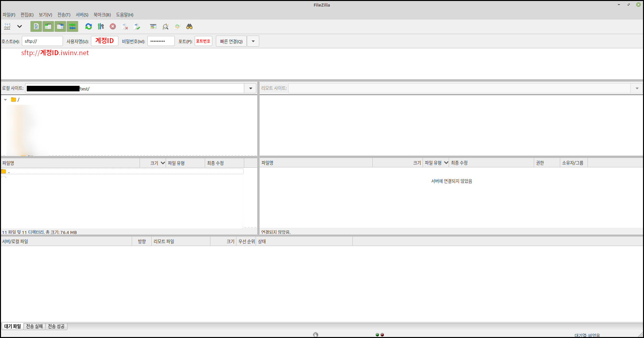
Task: Expand the 로컬 사이트 path dropdown
Action: point(250,88)
